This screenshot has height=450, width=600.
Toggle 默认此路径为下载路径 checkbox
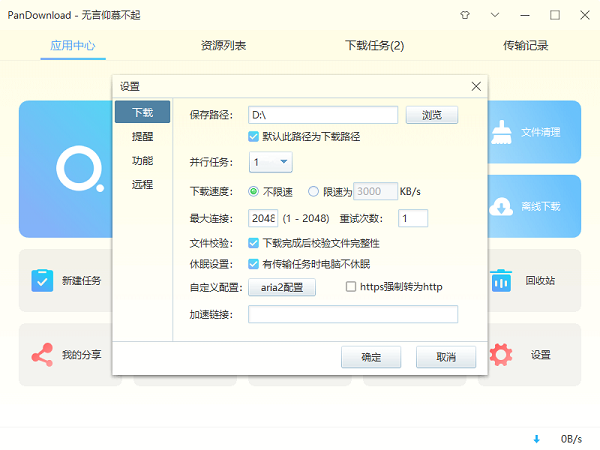coord(253,137)
